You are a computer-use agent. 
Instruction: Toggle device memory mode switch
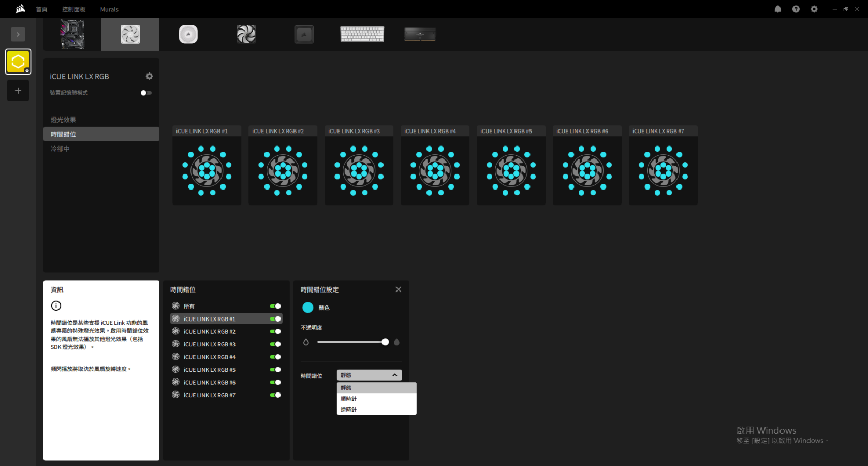tap(146, 93)
